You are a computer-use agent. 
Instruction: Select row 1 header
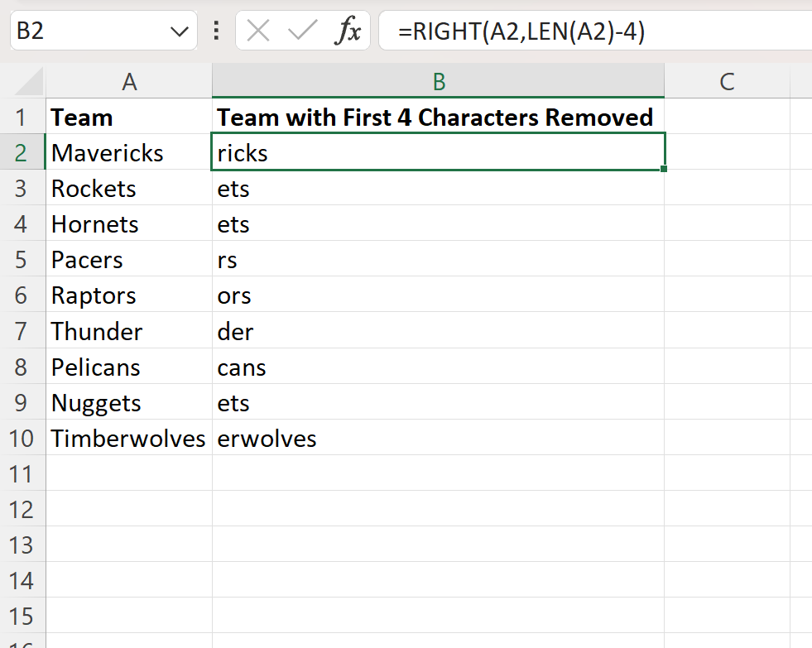(x=23, y=117)
